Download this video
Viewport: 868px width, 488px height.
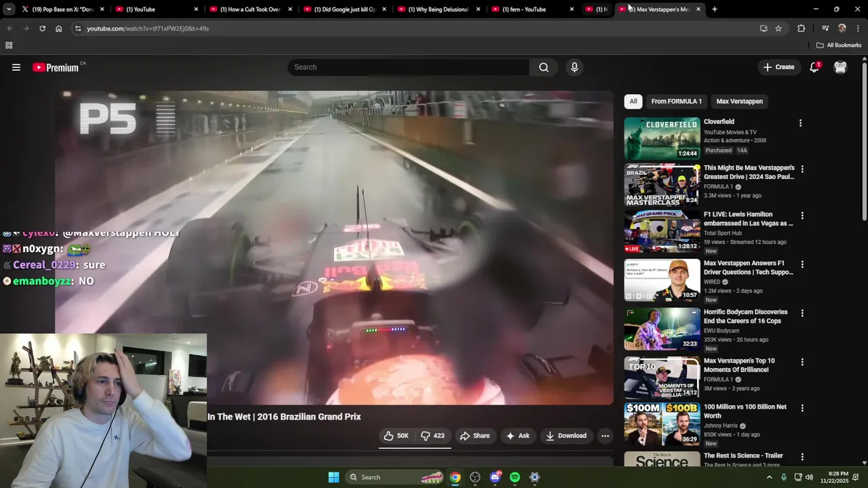coord(566,436)
